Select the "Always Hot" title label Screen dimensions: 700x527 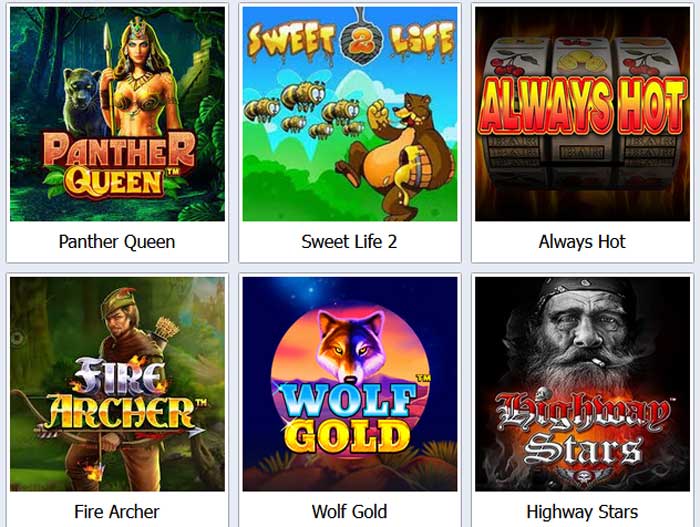pos(582,242)
